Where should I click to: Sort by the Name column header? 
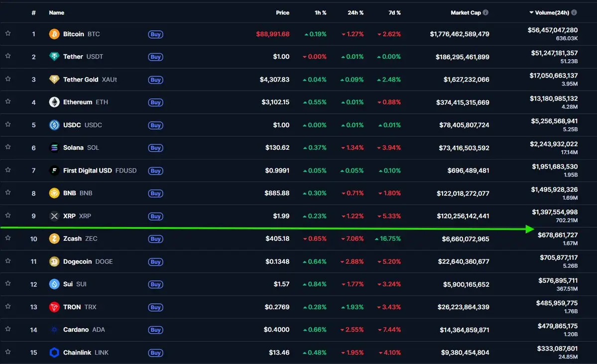(x=56, y=12)
